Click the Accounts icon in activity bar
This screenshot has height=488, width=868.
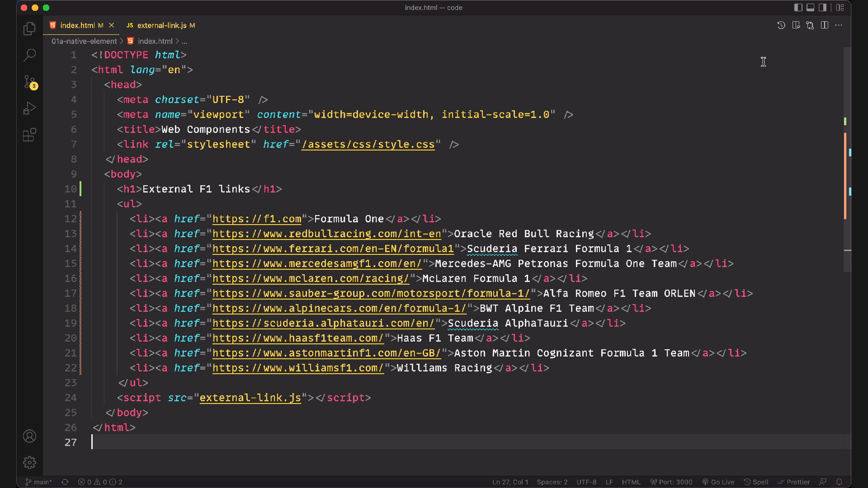(29, 436)
